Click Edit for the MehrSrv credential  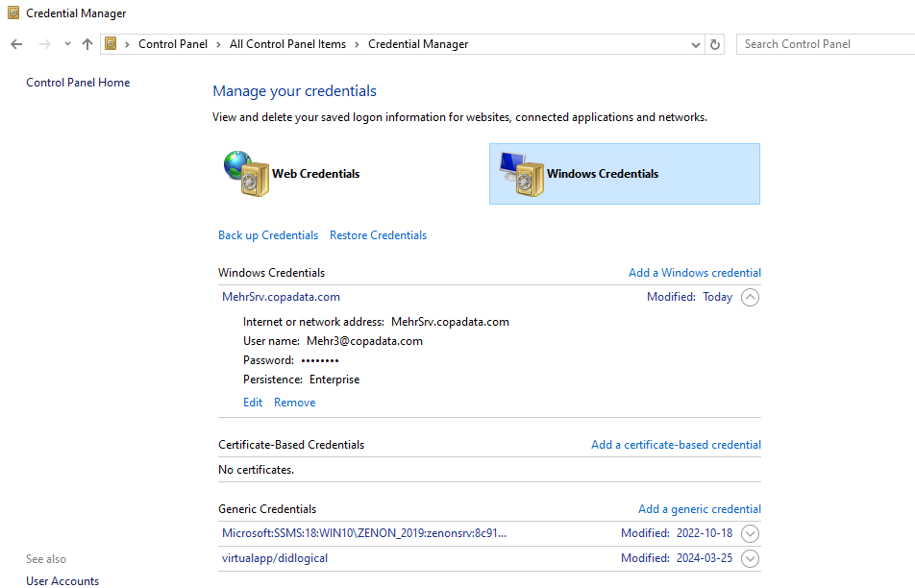pos(253,403)
